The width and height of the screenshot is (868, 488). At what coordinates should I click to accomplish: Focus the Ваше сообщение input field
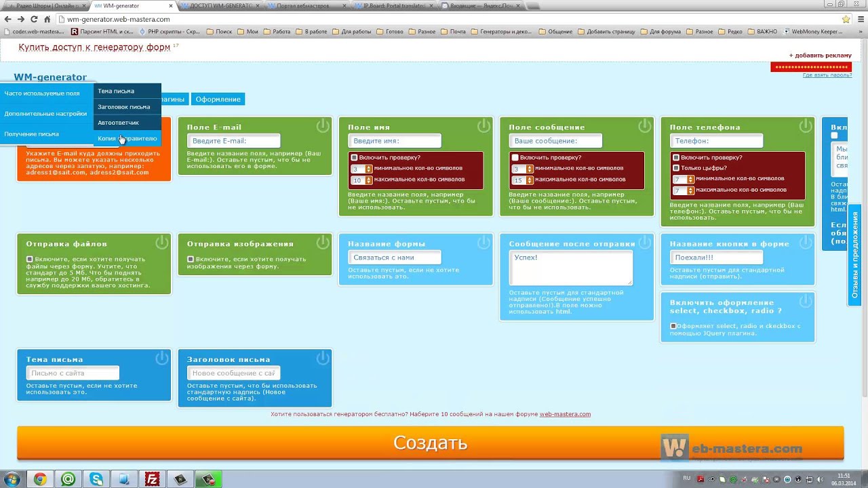pos(555,141)
